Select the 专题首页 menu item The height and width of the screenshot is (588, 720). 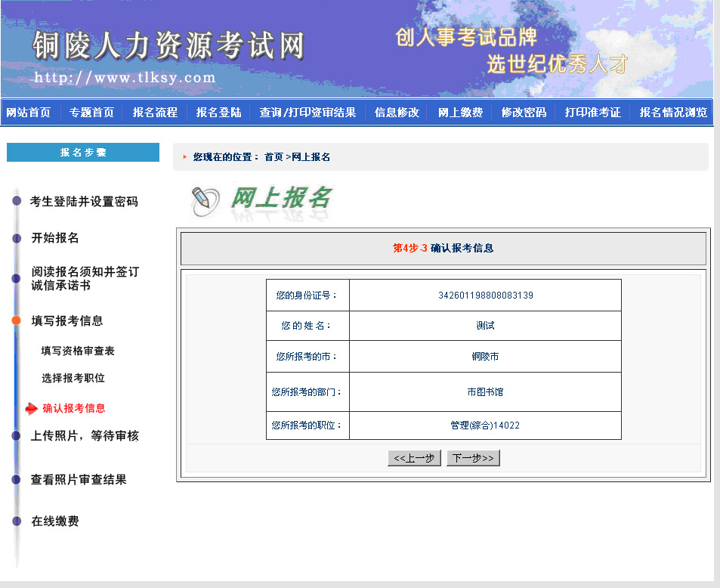(x=90, y=112)
